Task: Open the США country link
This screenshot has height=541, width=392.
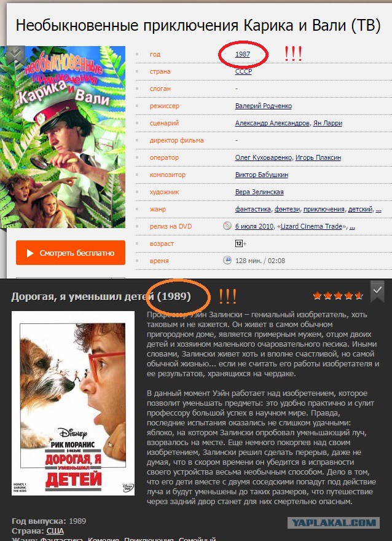Action: (55, 531)
